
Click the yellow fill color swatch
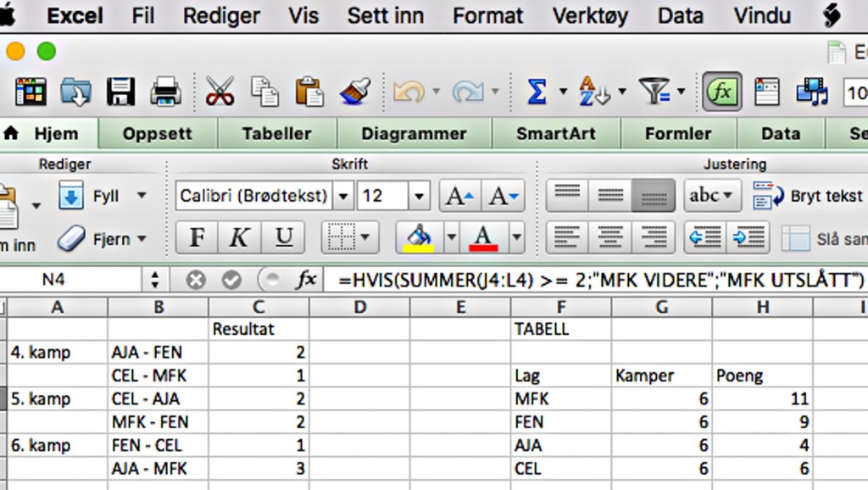[x=420, y=238]
